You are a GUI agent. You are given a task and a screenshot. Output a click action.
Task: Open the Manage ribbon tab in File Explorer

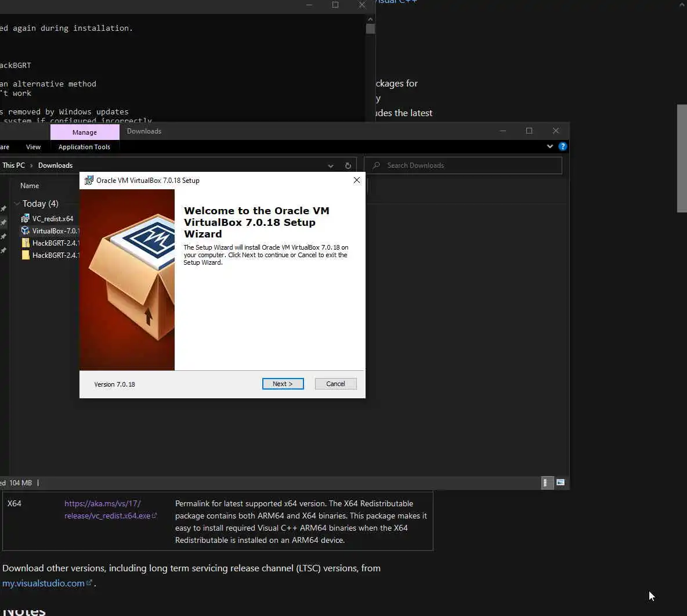(x=85, y=132)
